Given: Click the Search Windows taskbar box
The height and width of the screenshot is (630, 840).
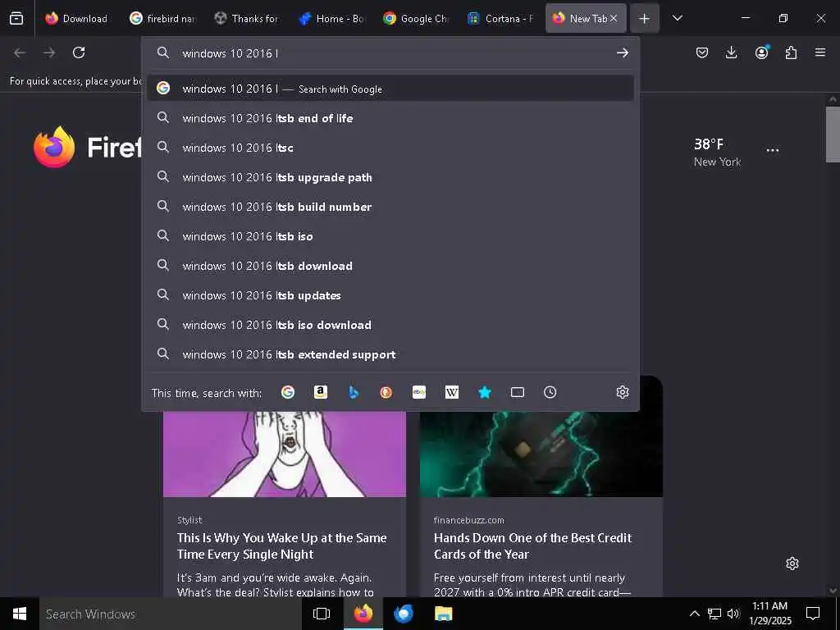Looking at the screenshot, I should pyautogui.click(x=171, y=614).
